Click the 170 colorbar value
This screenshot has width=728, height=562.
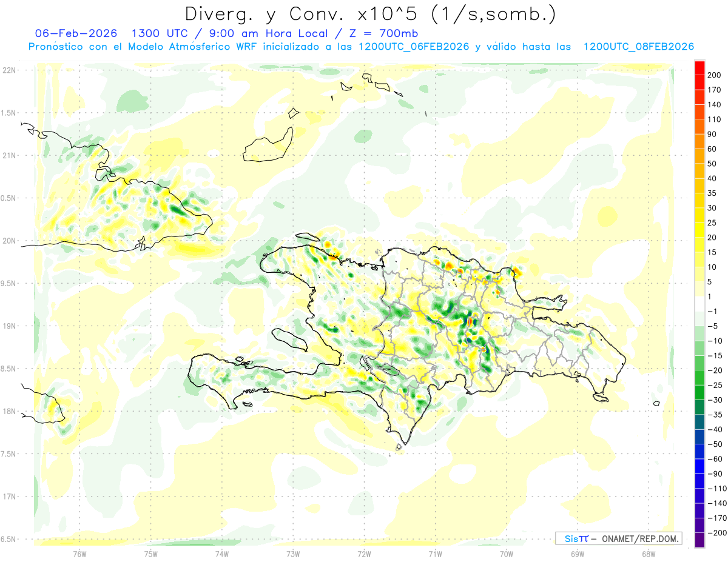714,90
